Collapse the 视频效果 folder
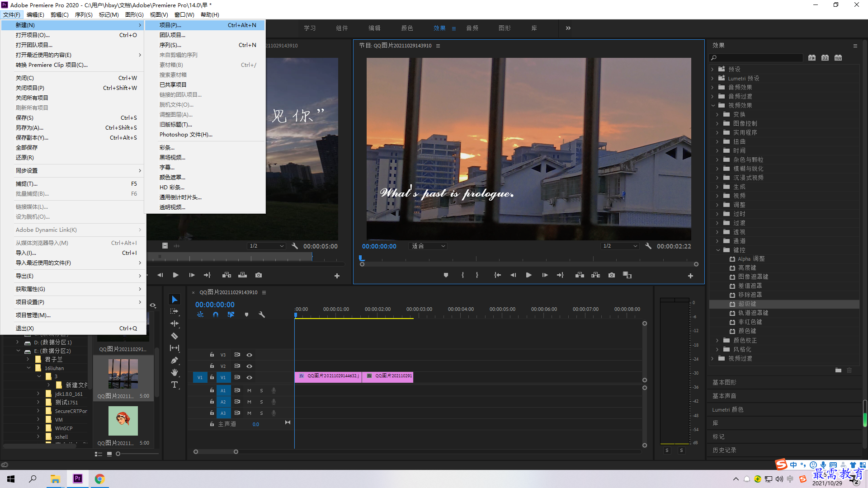This screenshot has height=488, width=868. click(x=713, y=105)
